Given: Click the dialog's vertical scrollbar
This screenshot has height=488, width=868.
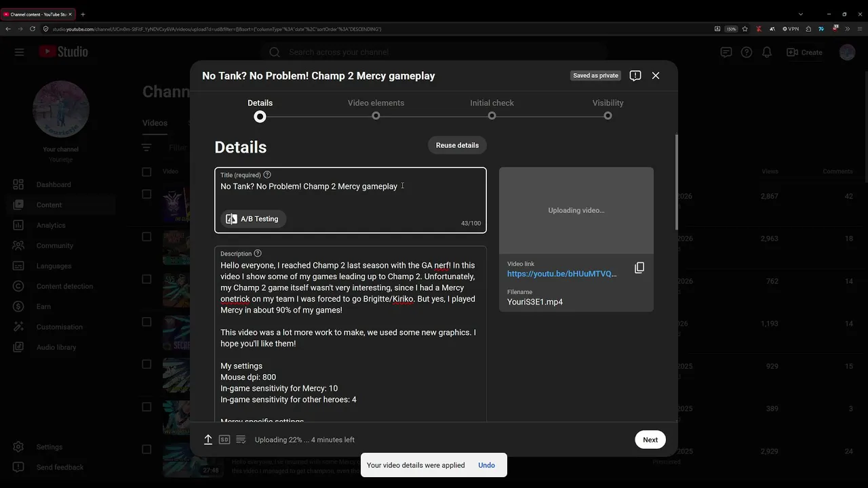Looking at the screenshot, I should (x=675, y=182).
